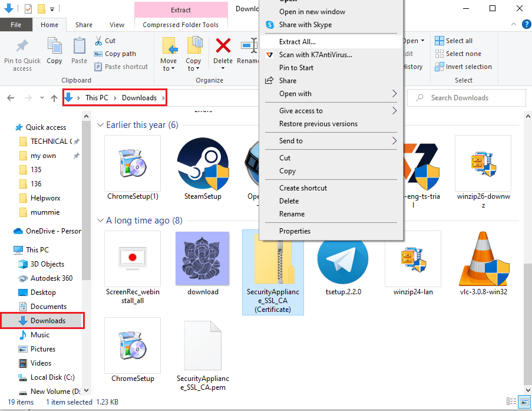Click the navigation pane scrollbar down arrow
The width and height of the screenshot is (532, 411).
tap(86, 390)
